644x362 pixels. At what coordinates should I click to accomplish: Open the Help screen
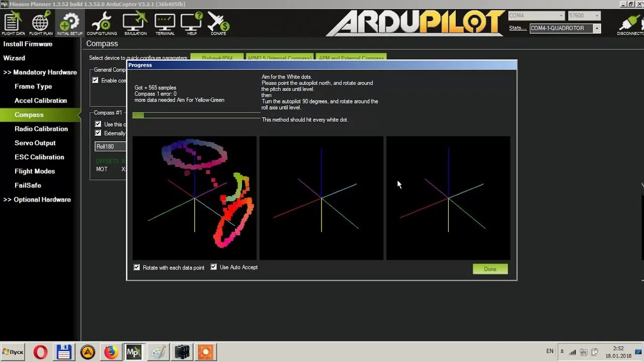[x=192, y=24]
